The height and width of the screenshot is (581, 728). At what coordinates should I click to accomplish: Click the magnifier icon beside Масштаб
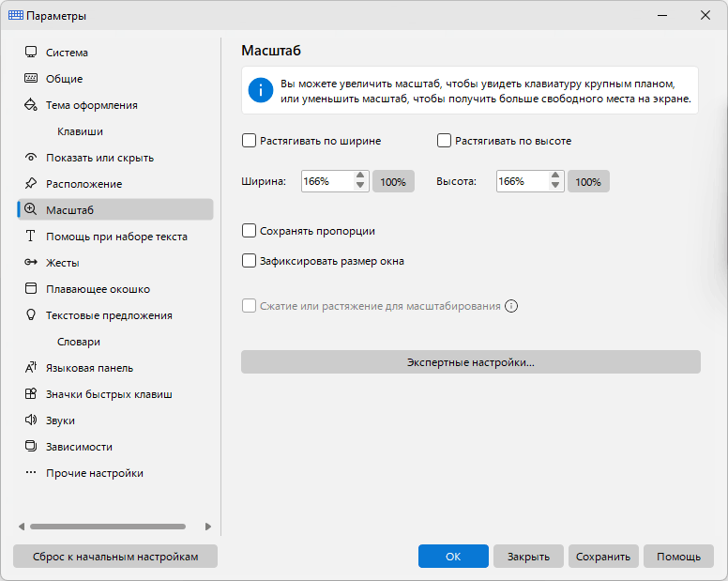31,209
